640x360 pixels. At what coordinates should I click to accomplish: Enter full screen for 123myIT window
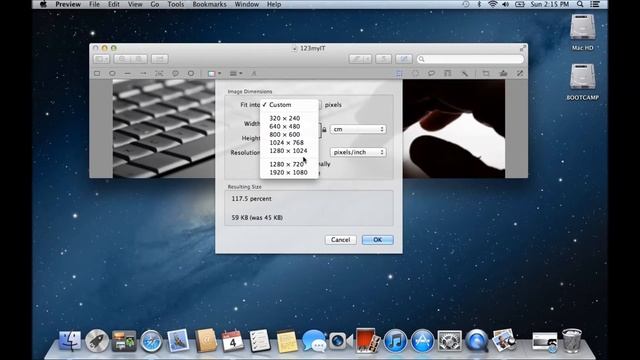(522, 48)
